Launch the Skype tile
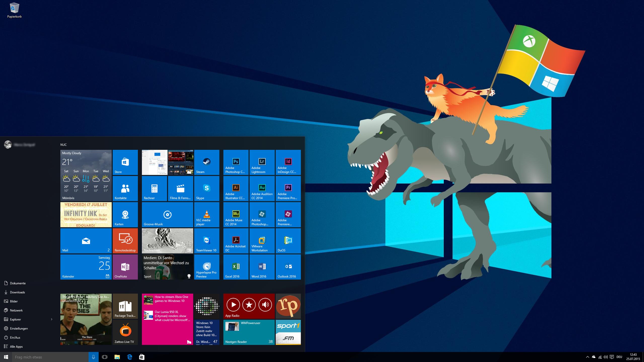The image size is (644, 362). tap(207, 188)
